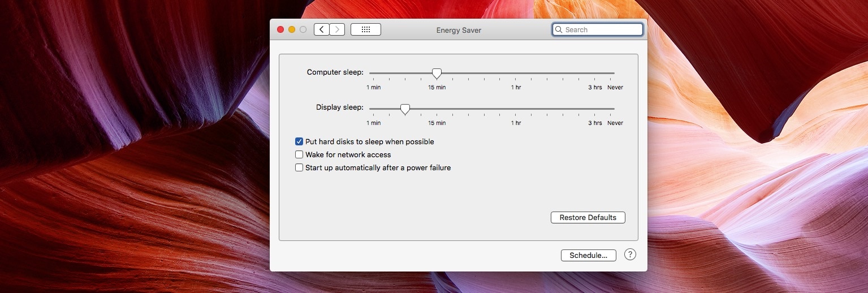Image resolution: width=868 pixels, height=293 pixels.
Task: Enable Start up automatically after a power failure
Action: point(299,167)
